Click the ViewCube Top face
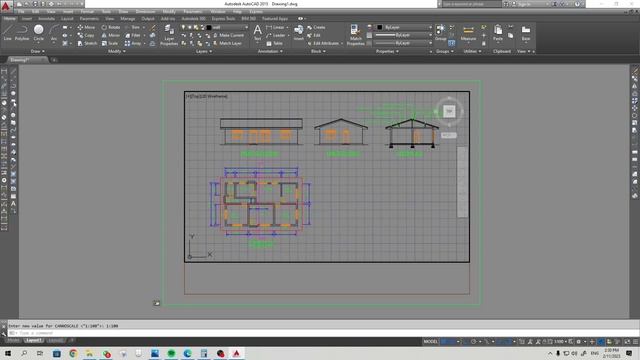Image resolution: width=640 pixels, height=360 pixels. (449, 111)
